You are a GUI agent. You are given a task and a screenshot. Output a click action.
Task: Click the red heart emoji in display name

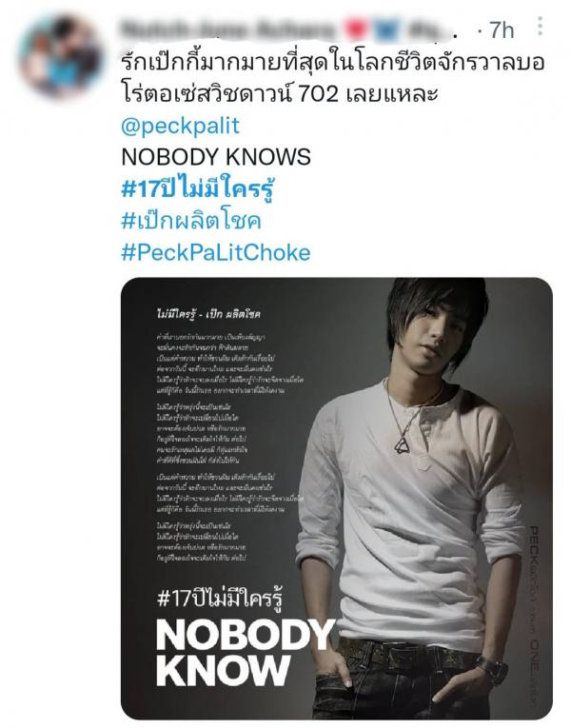356,30
